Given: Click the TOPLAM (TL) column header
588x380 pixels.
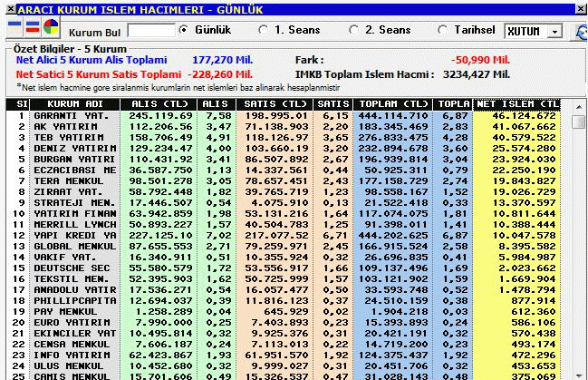Looking at the screenshot, I should (x=391, y=104).
